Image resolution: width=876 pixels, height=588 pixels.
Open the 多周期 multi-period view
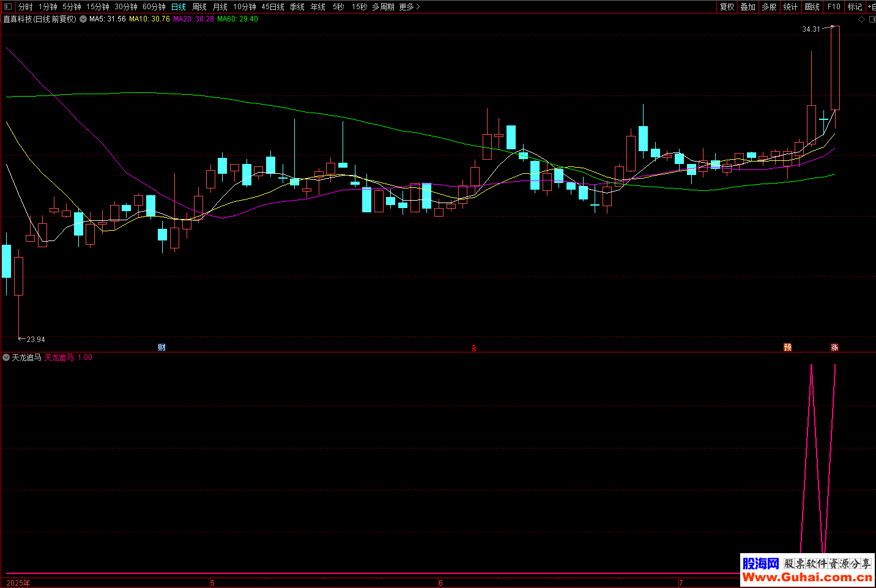point(383,7)
